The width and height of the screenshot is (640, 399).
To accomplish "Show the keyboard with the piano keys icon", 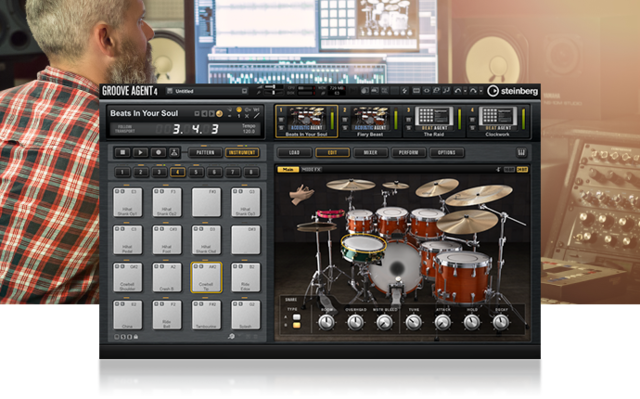I will click(521, 153).
